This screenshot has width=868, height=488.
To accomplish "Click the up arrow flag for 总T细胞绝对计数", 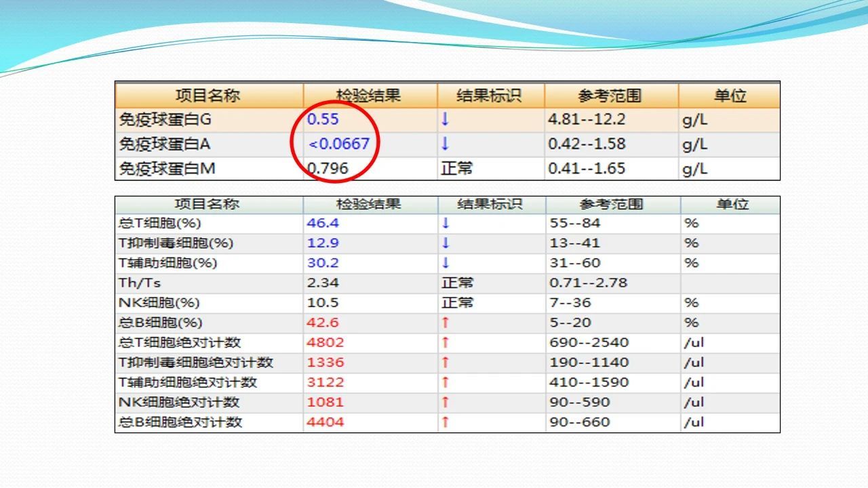I will click(446, 342).
